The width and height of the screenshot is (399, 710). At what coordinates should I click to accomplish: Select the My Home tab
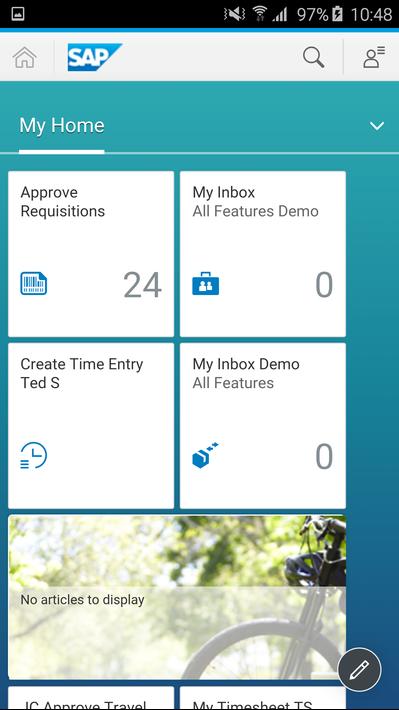tap(62, 125)
